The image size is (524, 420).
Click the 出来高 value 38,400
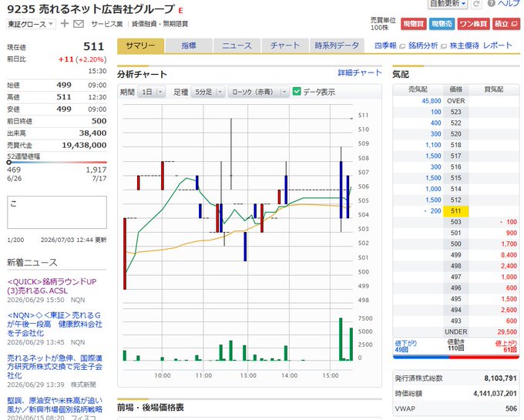pyautogui.click(x=92, y=133)
